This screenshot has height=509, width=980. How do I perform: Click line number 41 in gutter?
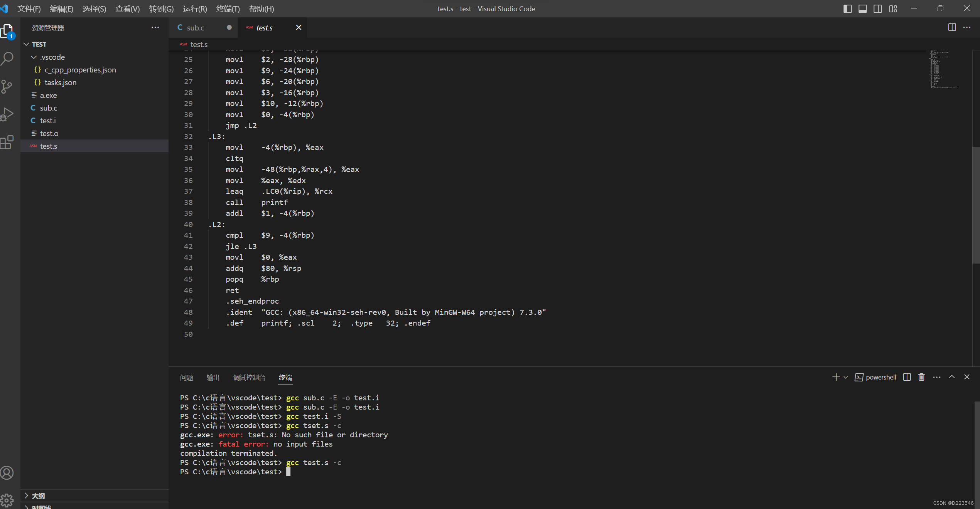coord(188,235)
